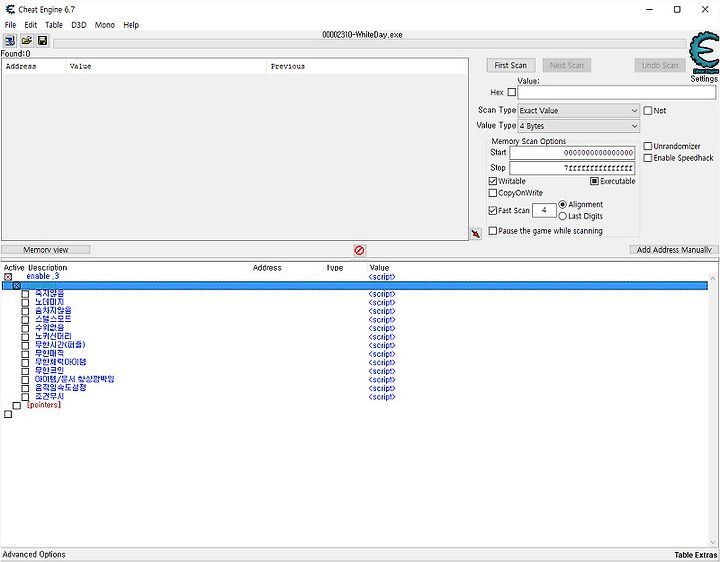Open Table Extras
The width and height of the screenshot is (720, 562).
point(695,555)
